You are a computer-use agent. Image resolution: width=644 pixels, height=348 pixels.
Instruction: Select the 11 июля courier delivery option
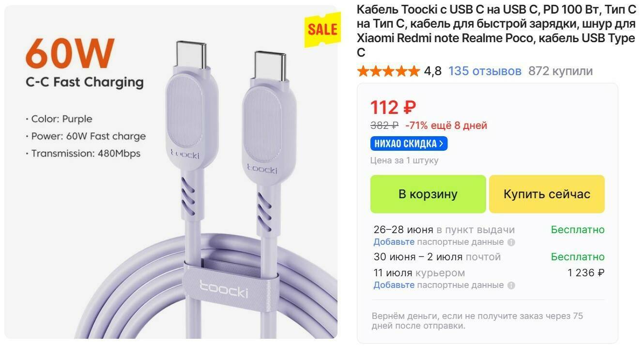pyautogui.click(x=489, y=279)
